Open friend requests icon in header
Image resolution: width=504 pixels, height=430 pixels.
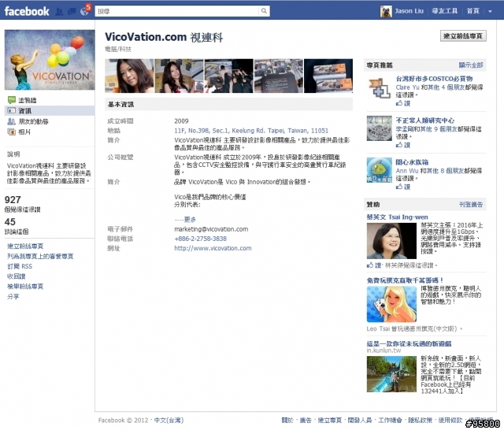tap(59, 12)
